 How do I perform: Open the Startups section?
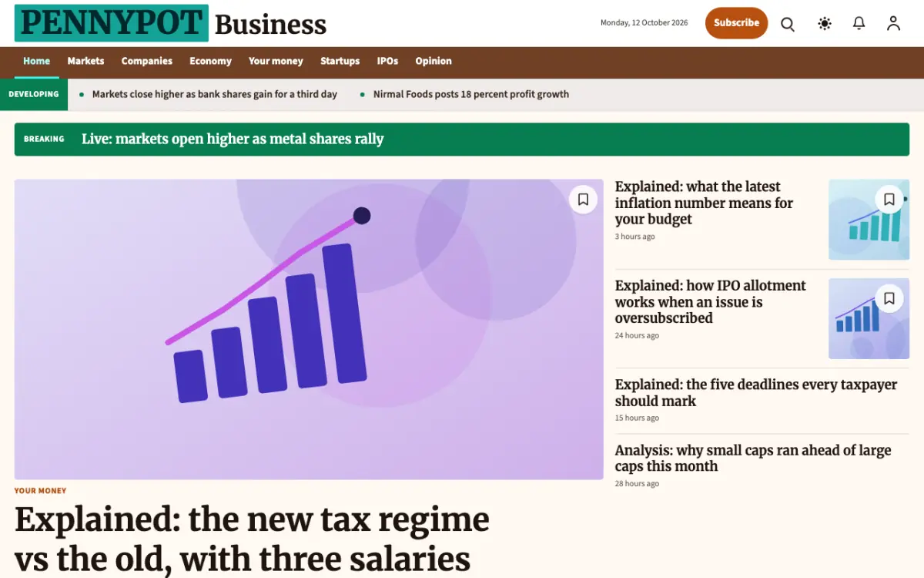340,61
